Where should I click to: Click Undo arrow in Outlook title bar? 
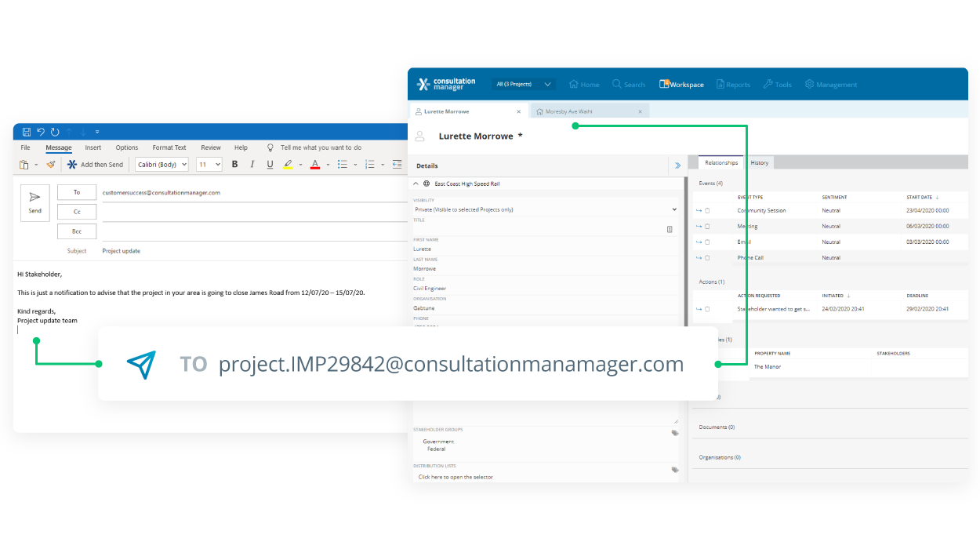(x=41, y=132)
